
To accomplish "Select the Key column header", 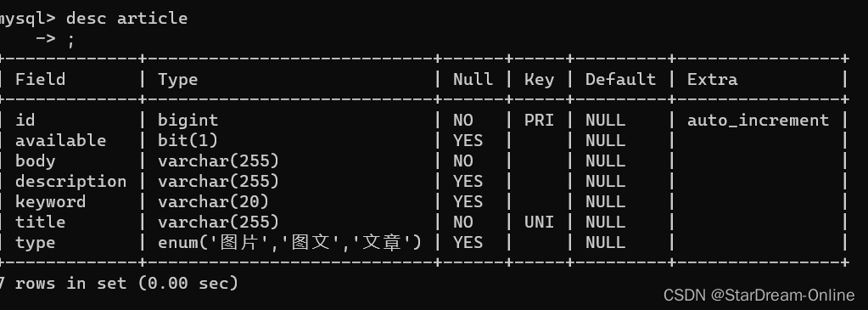I will tap(539, 80).
